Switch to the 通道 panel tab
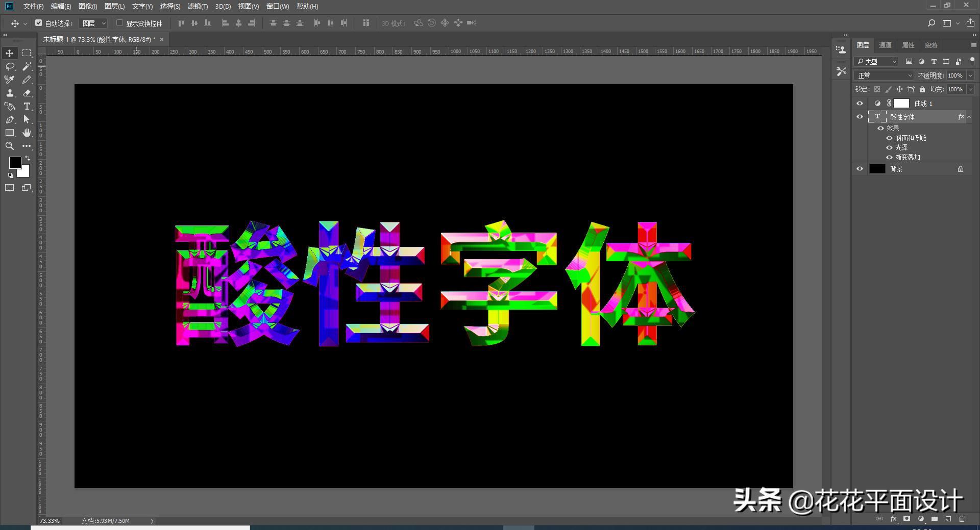The width and height of the screenshot is (980, 530). (x=885, y=45)
